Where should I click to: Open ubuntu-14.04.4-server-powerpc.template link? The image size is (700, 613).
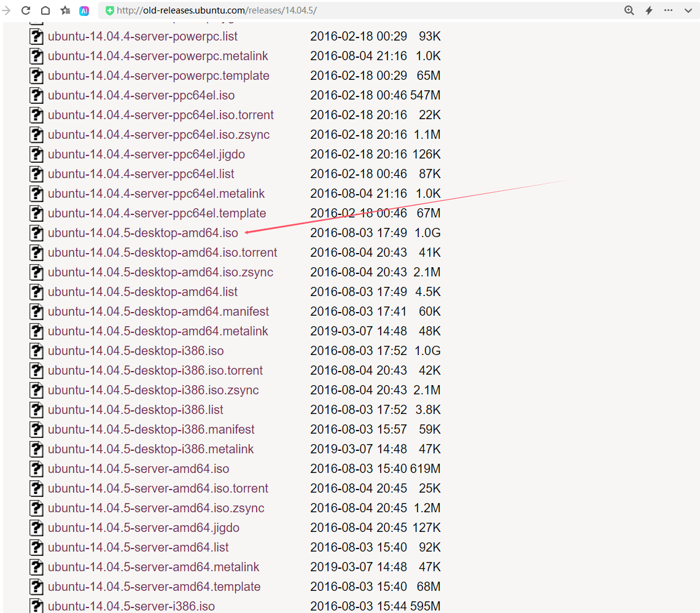tap(158, 76)
